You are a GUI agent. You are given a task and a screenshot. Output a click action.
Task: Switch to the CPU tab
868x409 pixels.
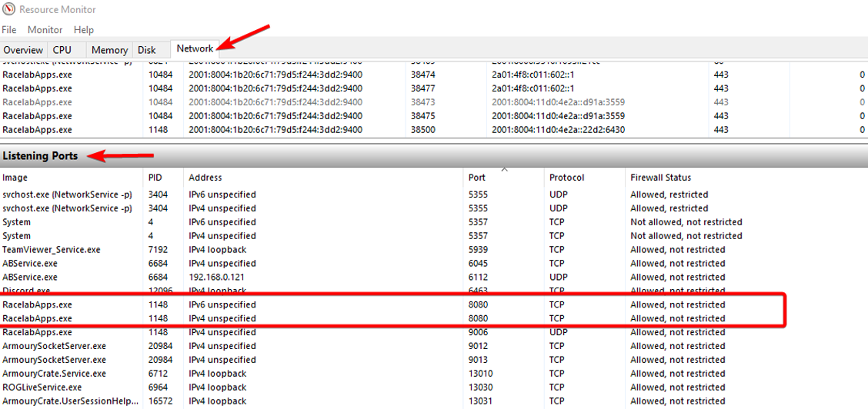[x=62, y=50]
